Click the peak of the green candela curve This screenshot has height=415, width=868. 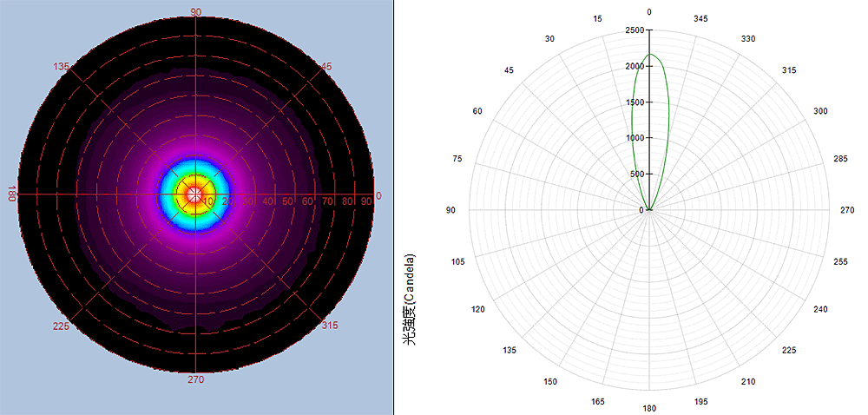point(650,55)
